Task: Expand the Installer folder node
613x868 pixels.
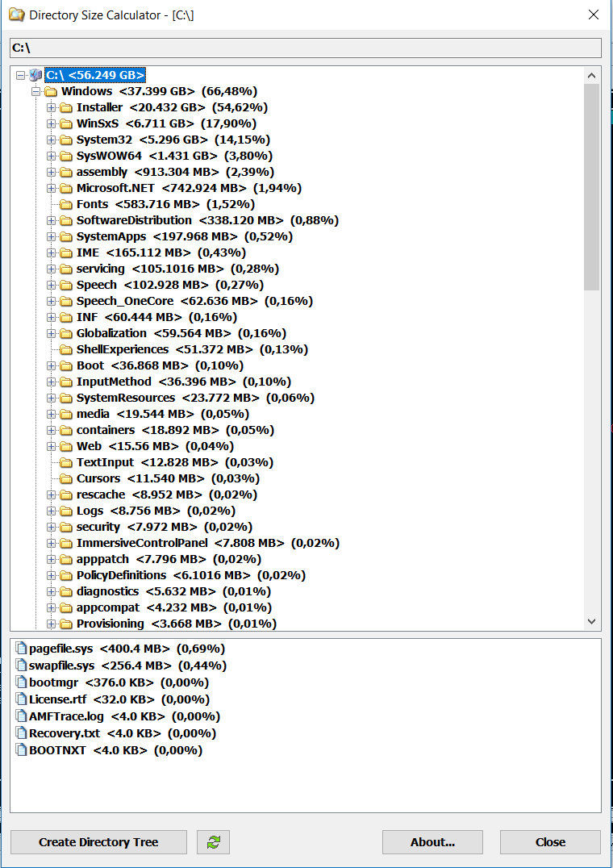Action: [x=52, y=107]
